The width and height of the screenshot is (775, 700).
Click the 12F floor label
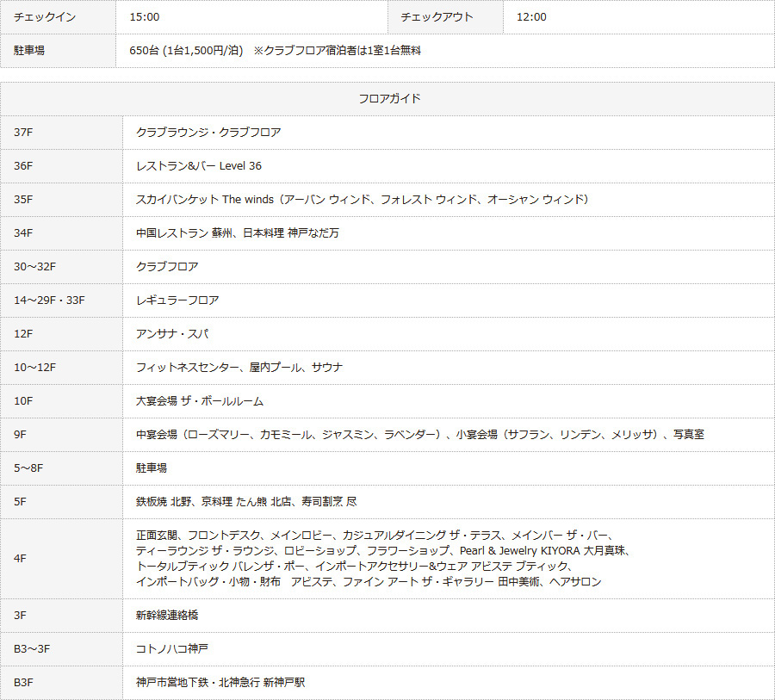[23, 334]
